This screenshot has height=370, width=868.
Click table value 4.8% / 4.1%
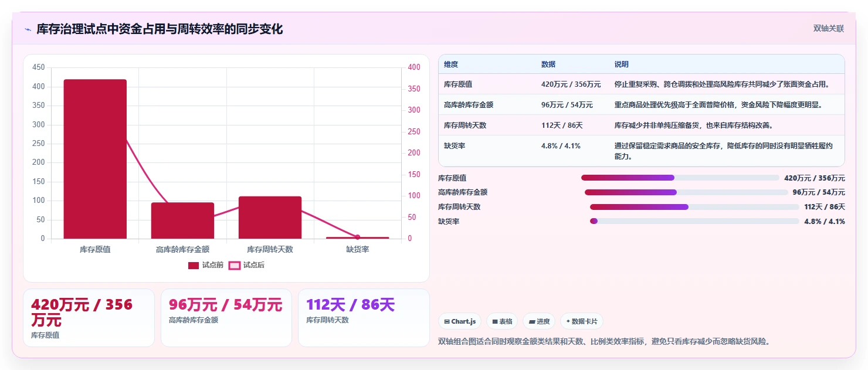click(x=561, y=146)
